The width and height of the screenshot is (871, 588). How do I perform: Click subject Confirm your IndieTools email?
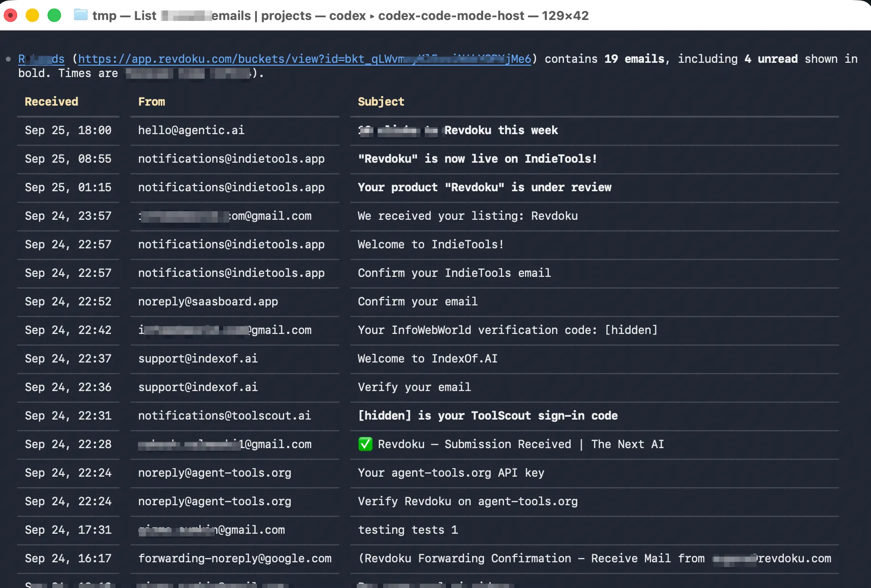[455, 273]
